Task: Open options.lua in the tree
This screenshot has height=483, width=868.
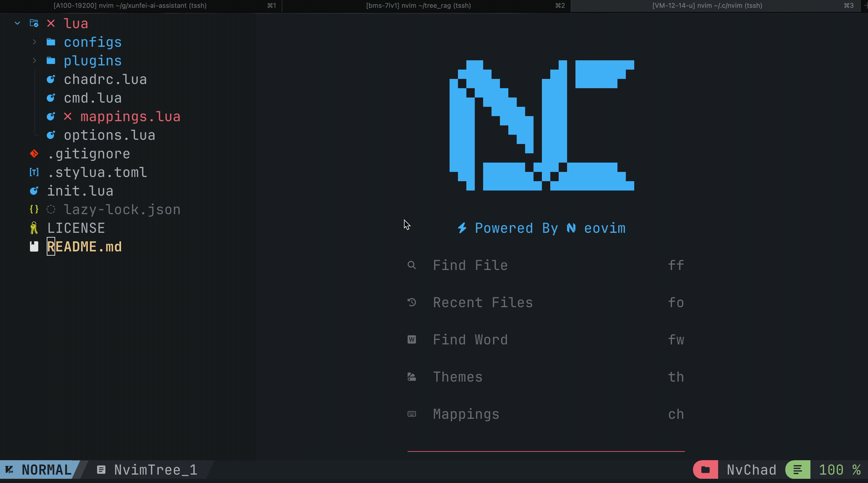Action: pyautogui.click(x=109, y=135)
